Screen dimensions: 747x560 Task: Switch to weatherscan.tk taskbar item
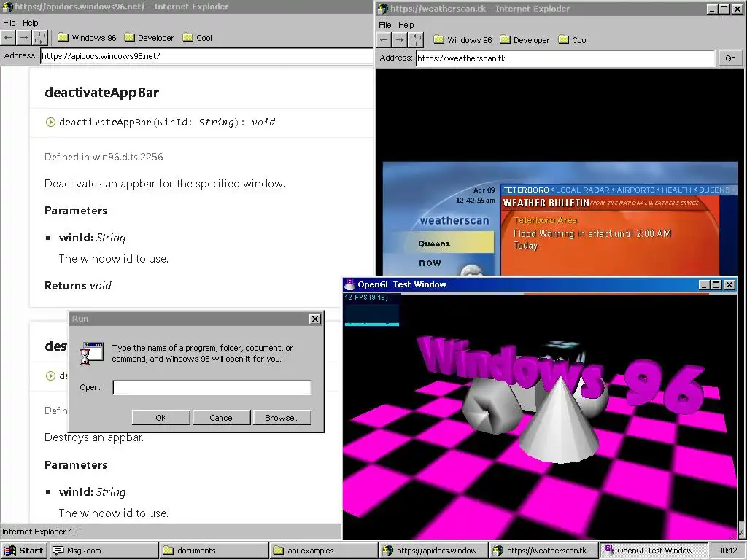[x=543, y=551]
